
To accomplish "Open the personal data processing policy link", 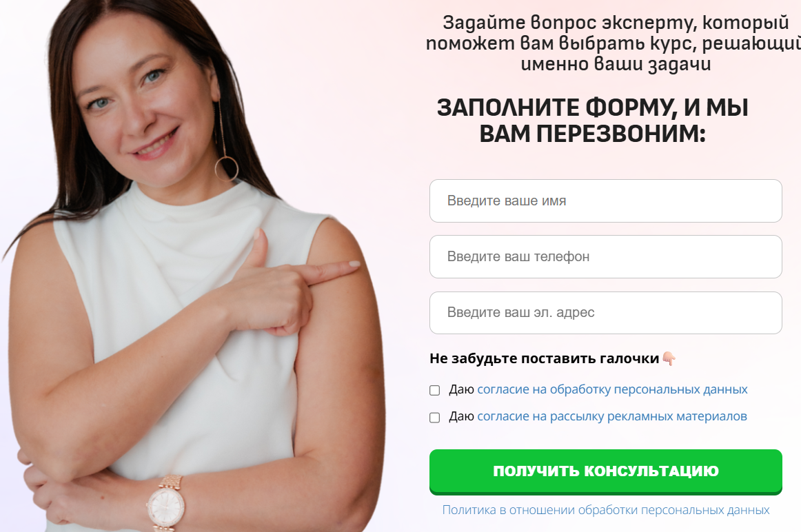I will tap(606, 510).
